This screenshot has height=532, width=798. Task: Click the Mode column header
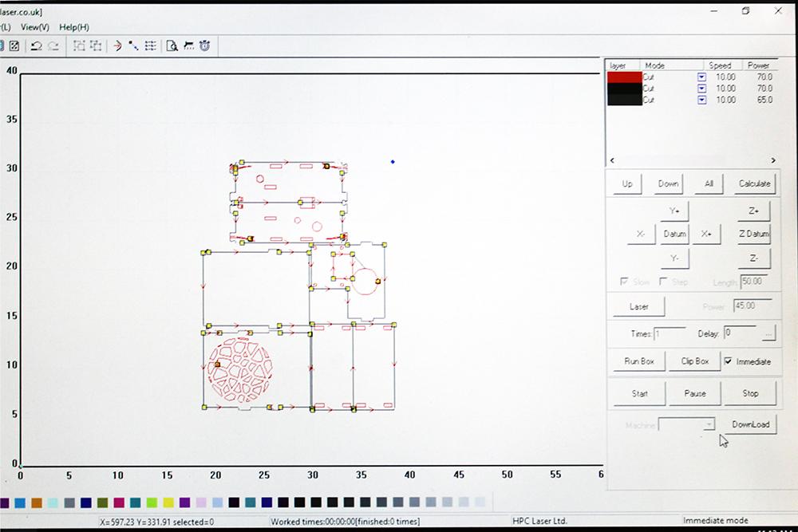(x=654, y=65)
